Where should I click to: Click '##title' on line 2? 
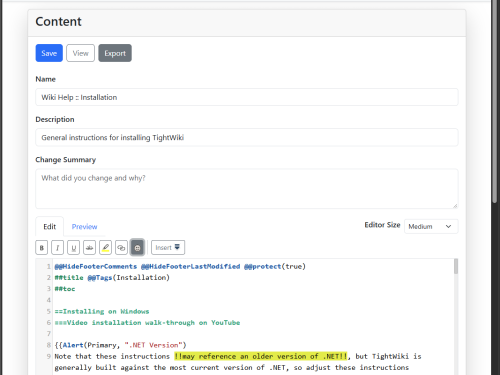(69, 277)
